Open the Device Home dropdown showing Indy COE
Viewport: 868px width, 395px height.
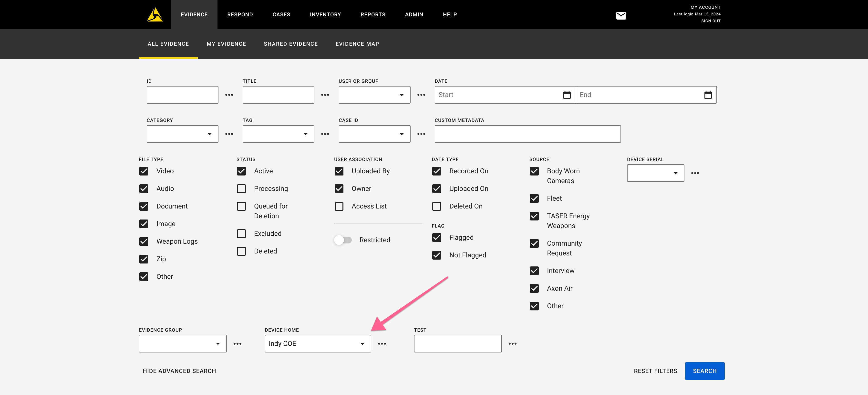[317, 344]
